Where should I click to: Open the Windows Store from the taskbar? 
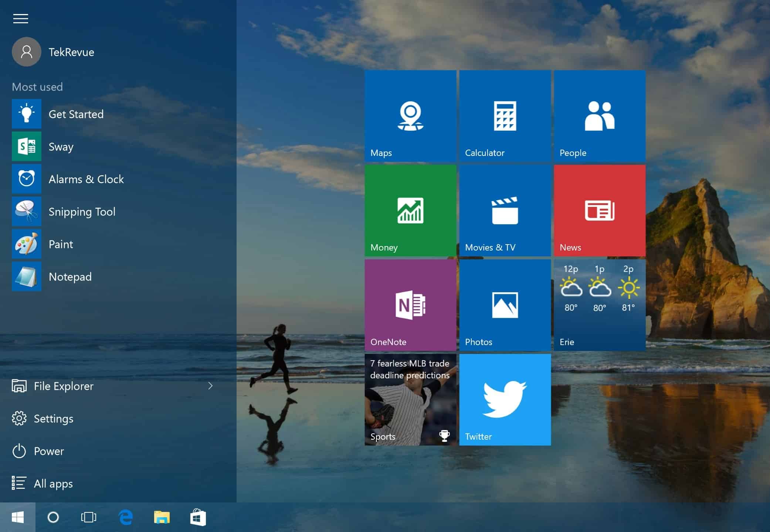click(x=197, y=517)
